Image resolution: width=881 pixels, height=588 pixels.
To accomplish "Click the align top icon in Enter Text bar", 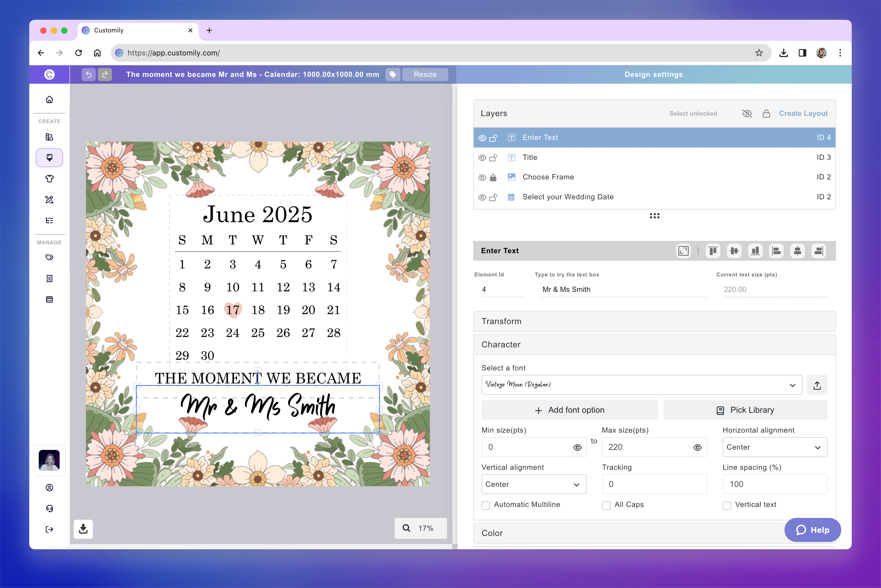I will point(713,251).
